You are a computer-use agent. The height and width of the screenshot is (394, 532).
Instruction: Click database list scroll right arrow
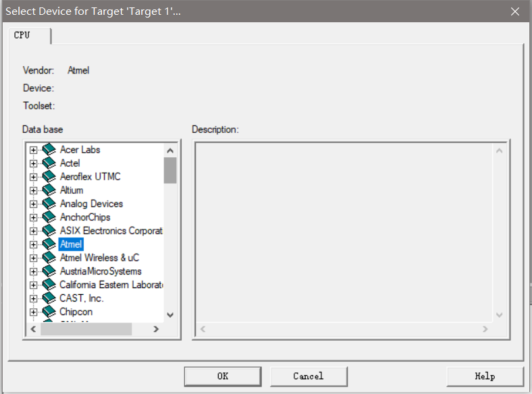(156, 329)
